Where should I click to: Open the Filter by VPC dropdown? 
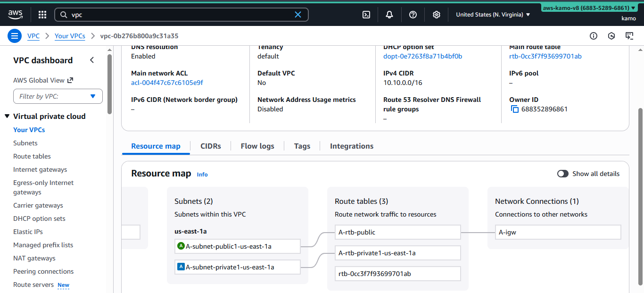[58, 96]
